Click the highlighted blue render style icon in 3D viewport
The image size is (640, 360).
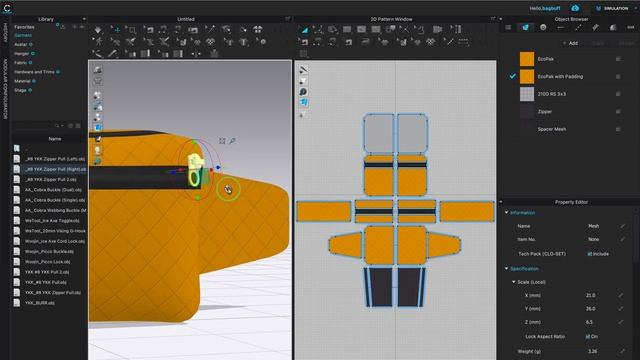point(98,128)
